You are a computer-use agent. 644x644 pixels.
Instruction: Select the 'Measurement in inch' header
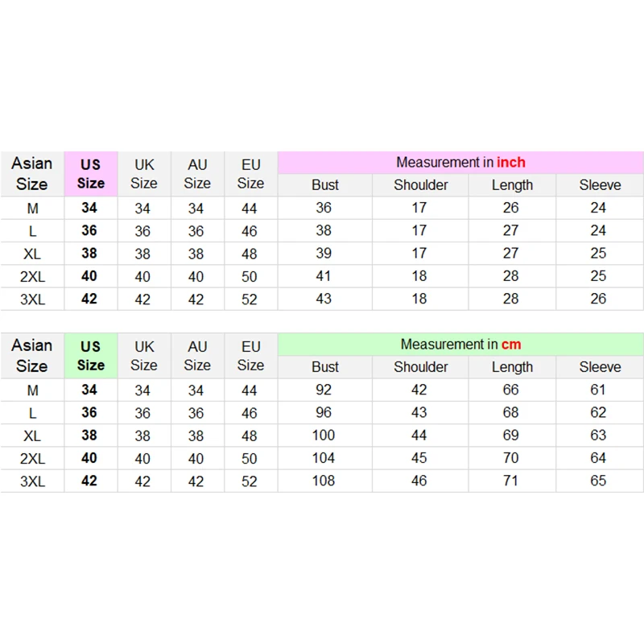pyautogui.click(x=460, y=163)
